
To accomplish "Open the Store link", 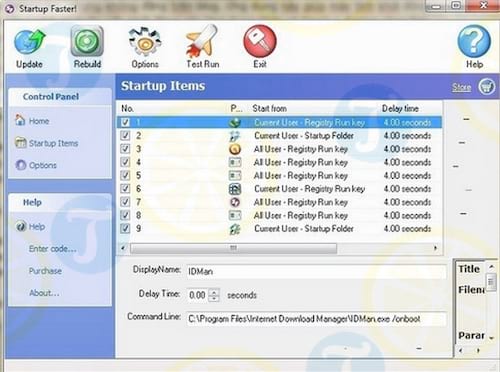I will pos(461,87).
